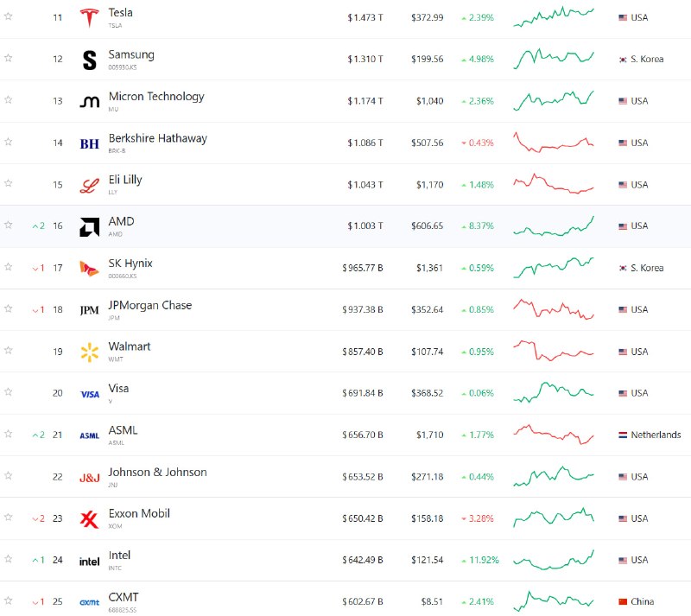Viewport: 691px width, 616px height.
Task: Click the Intel logo icon
Action: coord(90,562)
